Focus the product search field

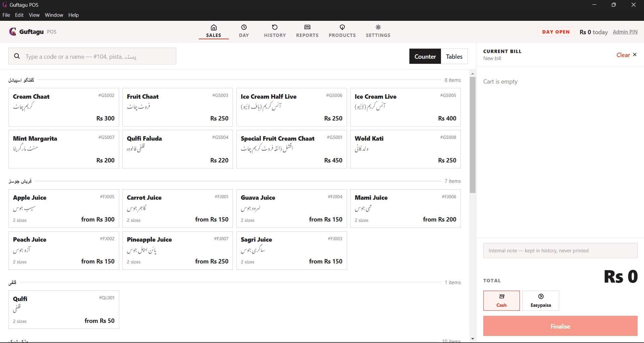coord(92,56)
